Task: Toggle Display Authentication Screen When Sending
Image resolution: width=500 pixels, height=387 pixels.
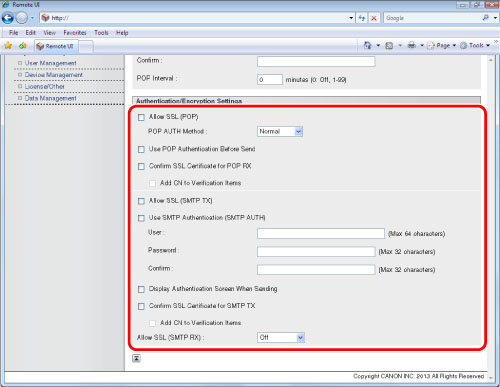Action: click(x=141, y=289)
